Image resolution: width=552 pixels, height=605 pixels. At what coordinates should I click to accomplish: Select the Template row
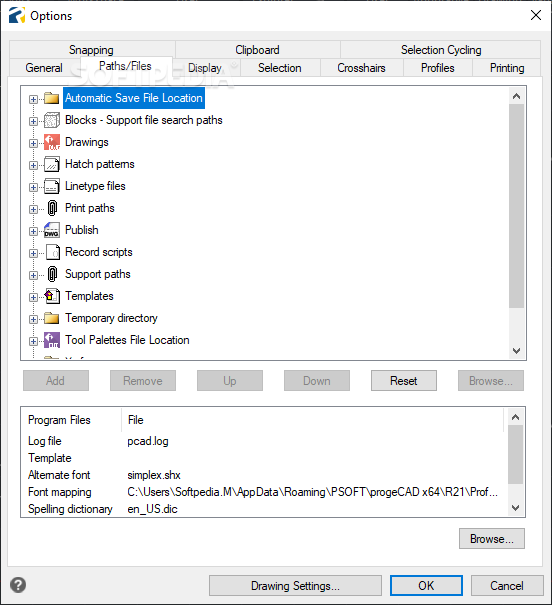[x=265, y=458]
